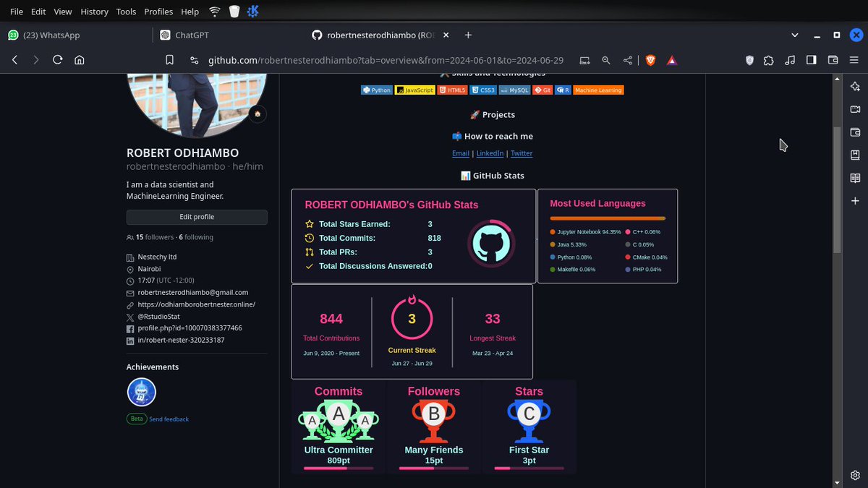Open the Facebook profile.php link
The width and height of the screenshot is (868, 488).
[190, 328]
